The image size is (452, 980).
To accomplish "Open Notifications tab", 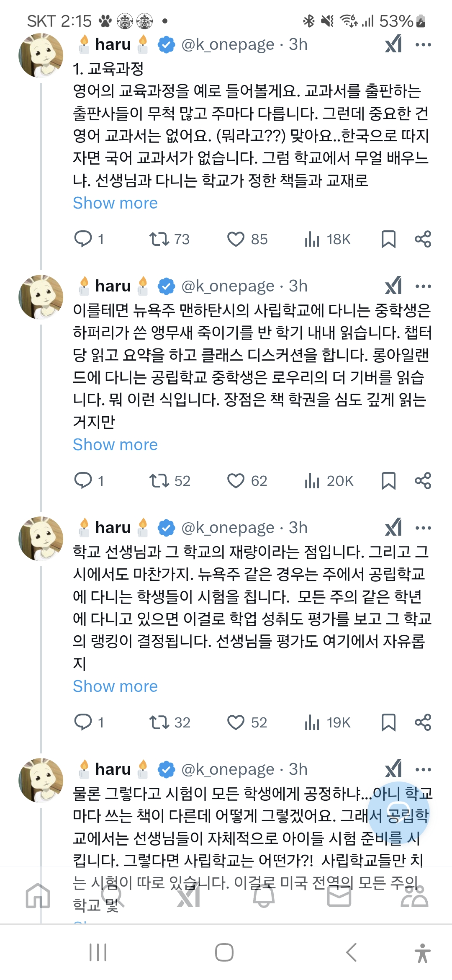I will (264, 895).
